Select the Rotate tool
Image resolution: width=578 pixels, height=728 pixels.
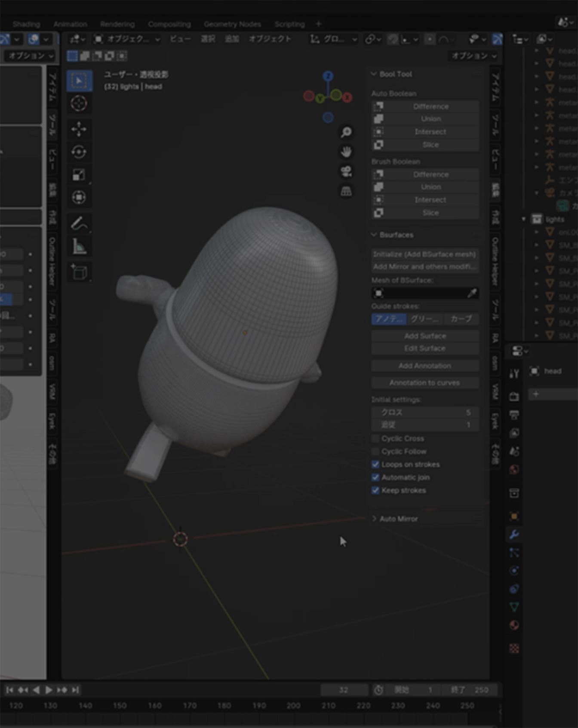tap(79, 152)
